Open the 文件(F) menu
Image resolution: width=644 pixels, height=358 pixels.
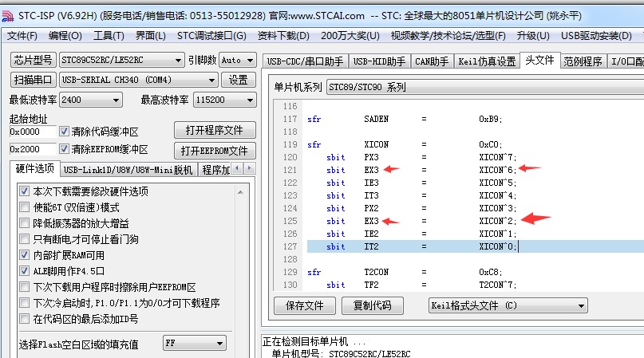(22, 36)
